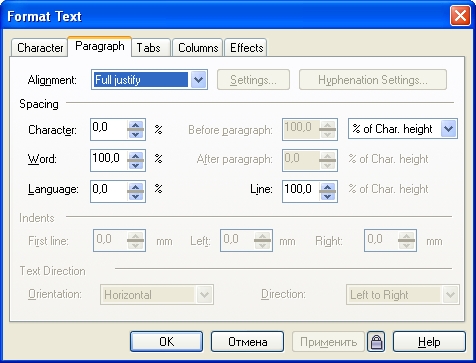
Task: Open the Help button
Action: 429,342
